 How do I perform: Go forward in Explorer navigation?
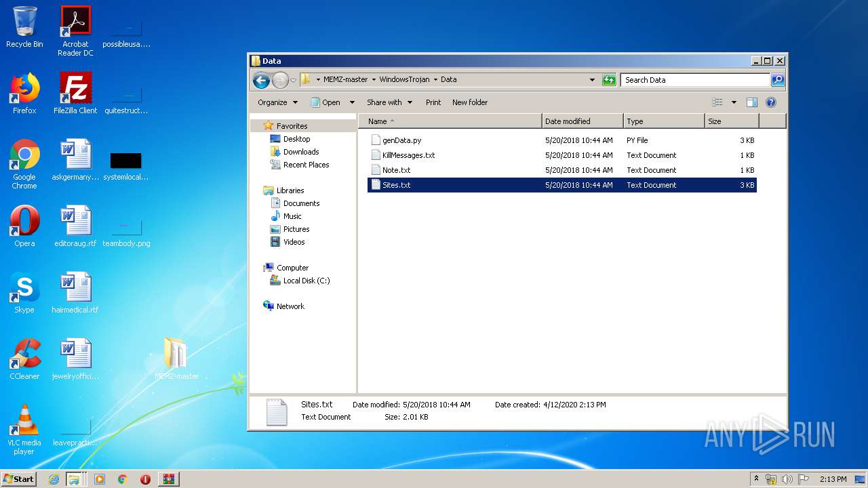(280, 80)
